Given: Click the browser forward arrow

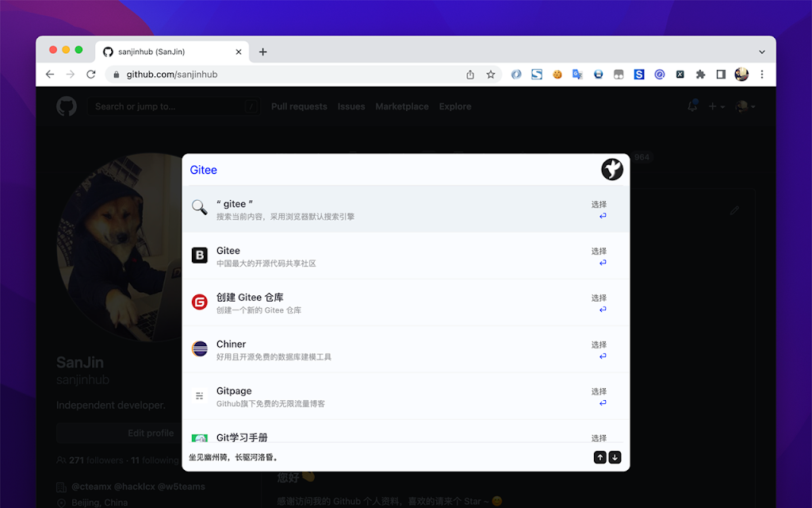Looking at the screenshot, I should tap(71, 74).
